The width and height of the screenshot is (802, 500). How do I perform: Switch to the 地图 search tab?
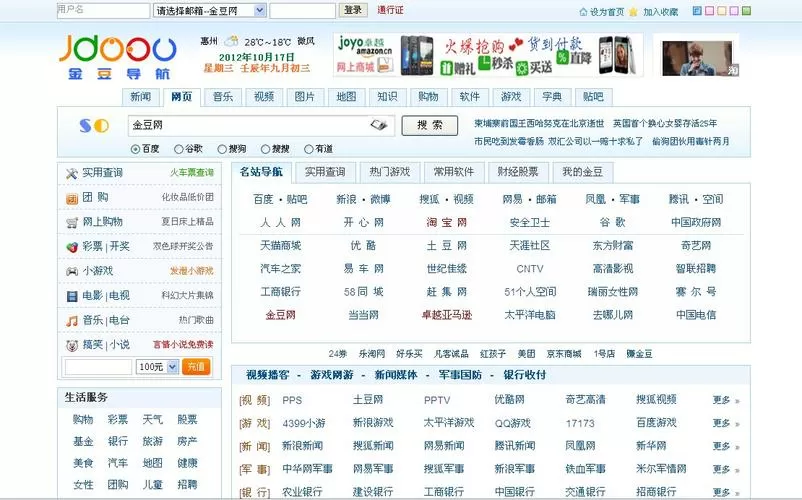point(346,97)
